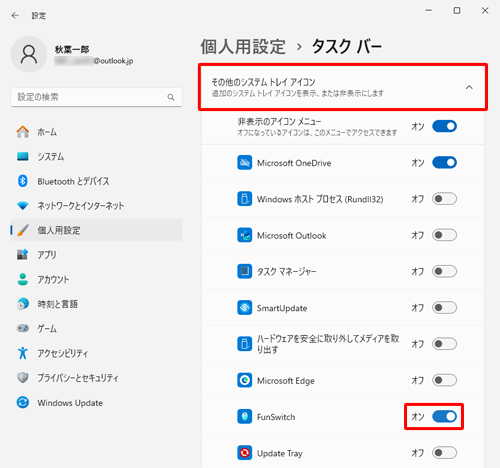Image resolution: width=500 pixels, height=468 pixels.
Task: Turn off 非表示のアイコン メニュー toggle
Action: click(x=444, y=126)
